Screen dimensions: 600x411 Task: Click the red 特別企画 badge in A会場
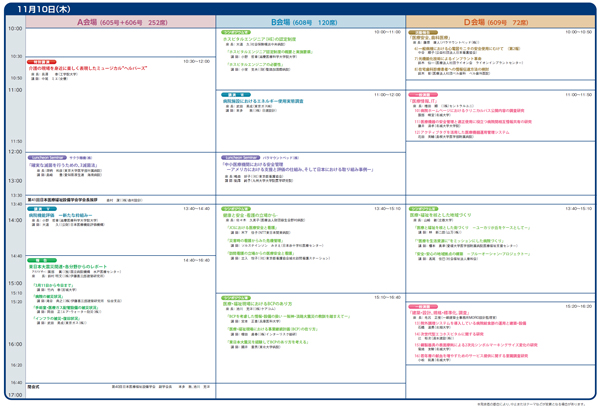42,61
